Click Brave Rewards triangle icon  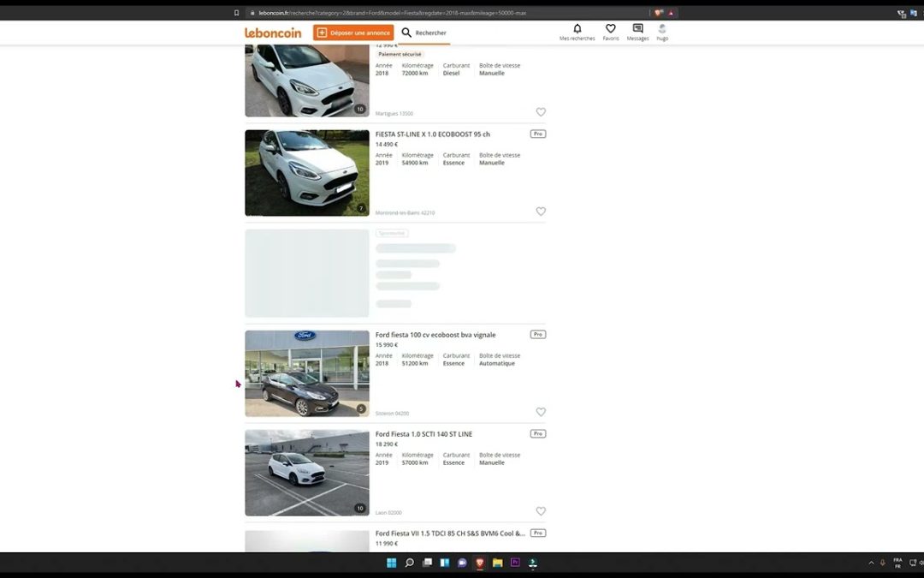[671, 13]
